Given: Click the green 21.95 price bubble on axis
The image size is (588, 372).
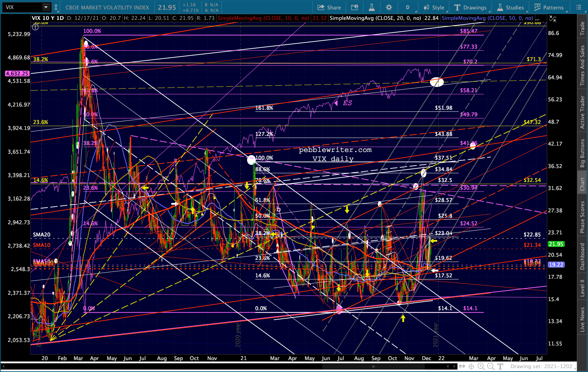Looking at the screenshot, I should click(x=556, y=244).
